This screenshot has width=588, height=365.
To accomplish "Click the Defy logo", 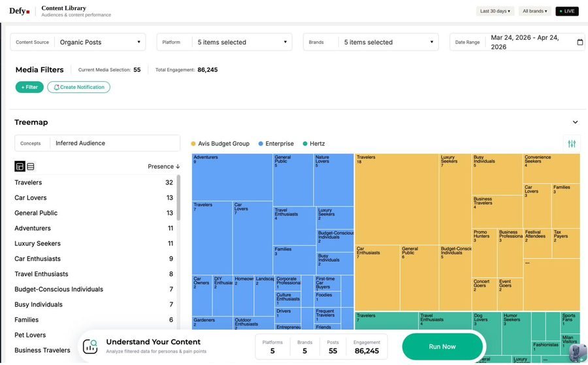I will click(19, 11).
